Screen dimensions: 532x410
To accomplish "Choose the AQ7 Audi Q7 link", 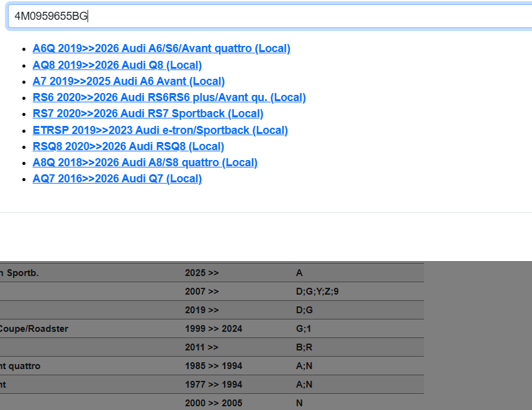I will pos(117,179).
